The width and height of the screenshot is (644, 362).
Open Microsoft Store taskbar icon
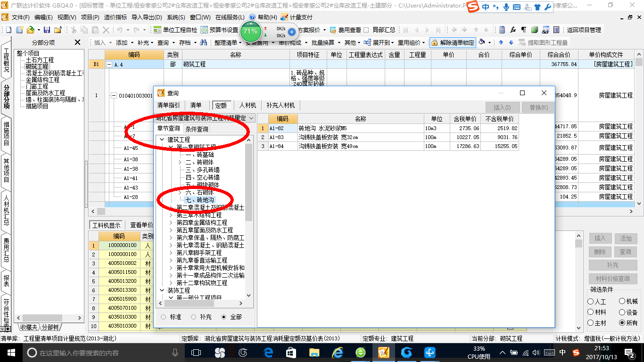point(290,352)
